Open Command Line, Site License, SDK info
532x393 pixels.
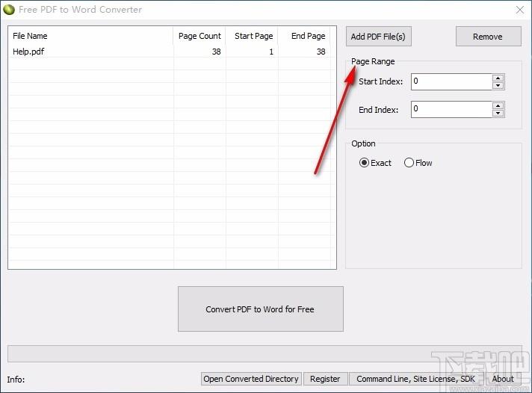tap(416, 379)
